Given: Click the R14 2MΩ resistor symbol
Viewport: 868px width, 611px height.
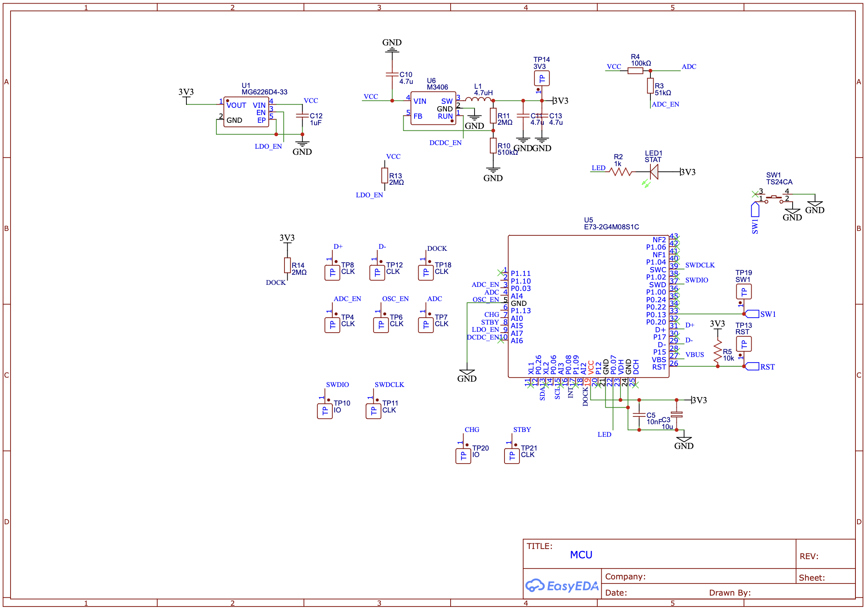Looking at the screenshot, I should (287, 265).
